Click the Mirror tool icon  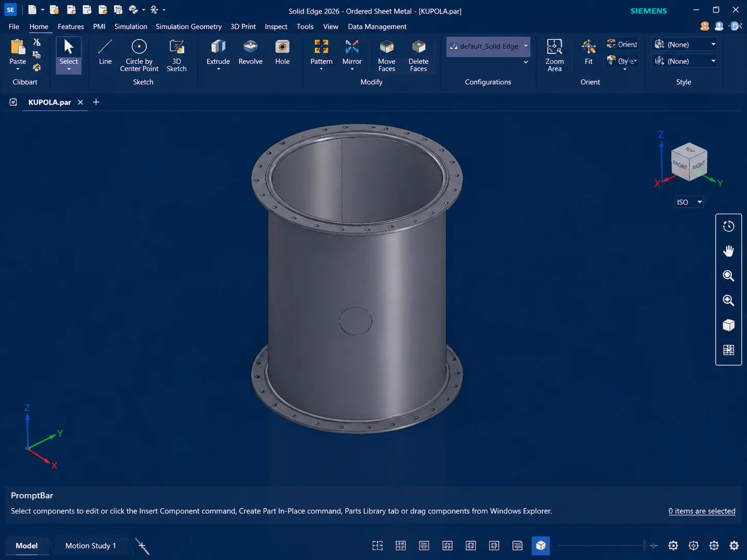[x=352, y=47]
